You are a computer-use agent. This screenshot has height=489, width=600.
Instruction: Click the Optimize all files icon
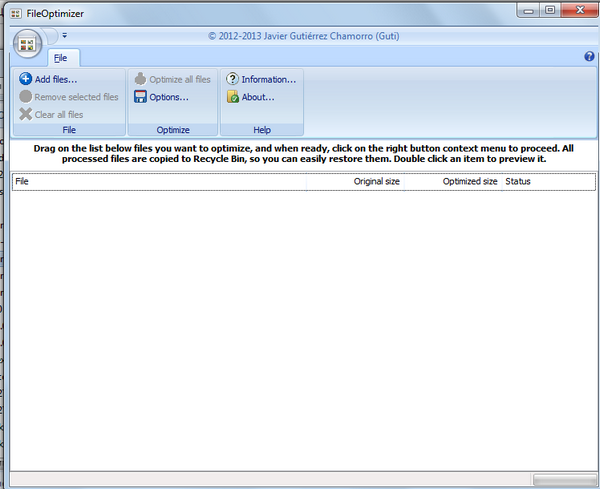pyautogui.click(x=140, y=79)
